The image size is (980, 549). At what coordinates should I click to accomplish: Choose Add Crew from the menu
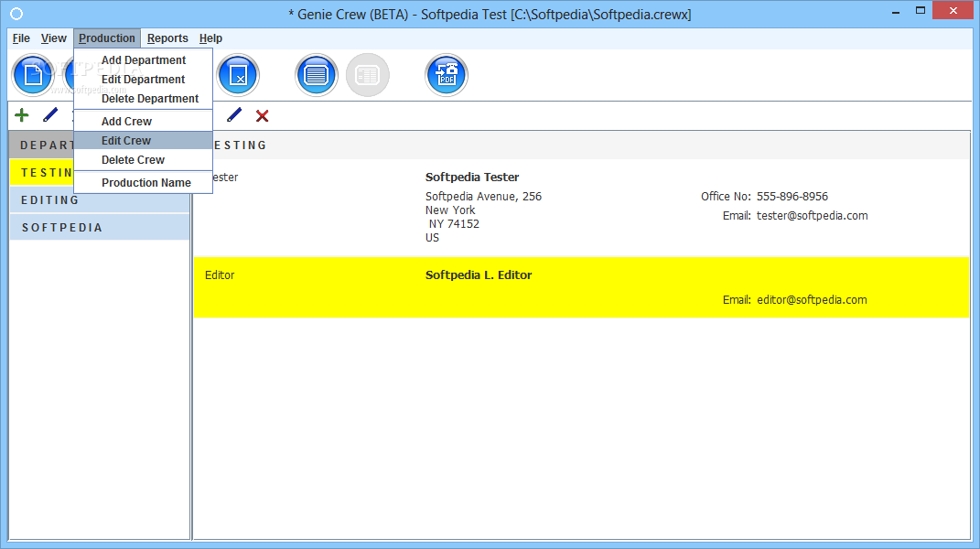[x=143, y=122]
